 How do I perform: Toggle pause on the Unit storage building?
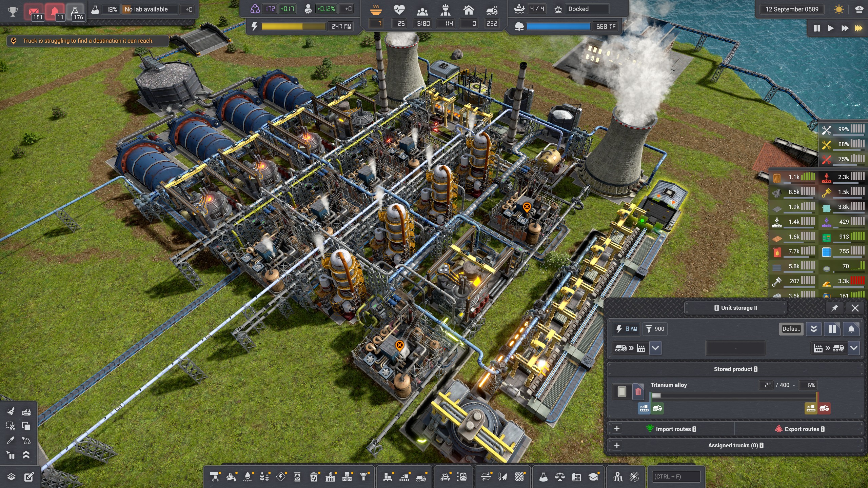pos(832,329)
